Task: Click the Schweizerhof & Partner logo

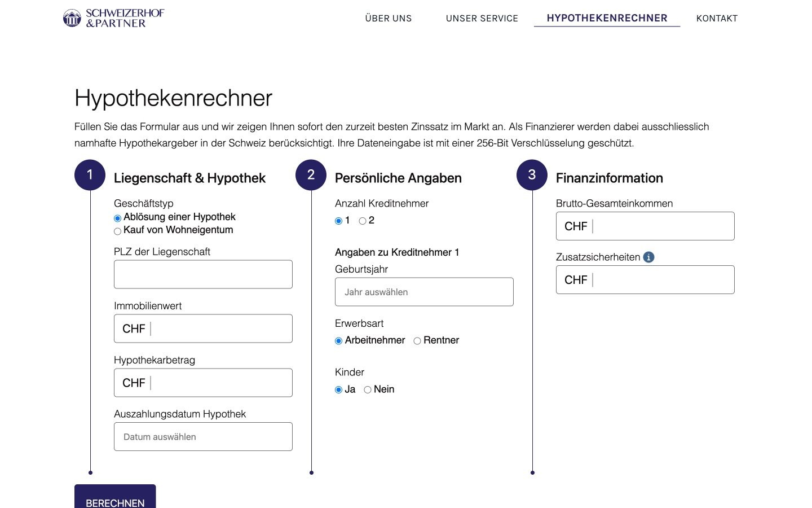Action: pyautogui.click(x=113, y=18)
